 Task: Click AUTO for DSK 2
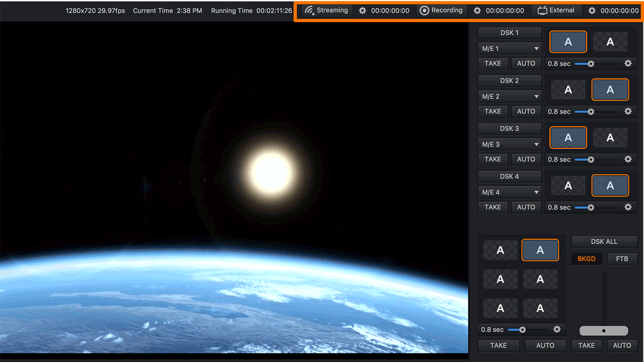[x=526, y=111]
